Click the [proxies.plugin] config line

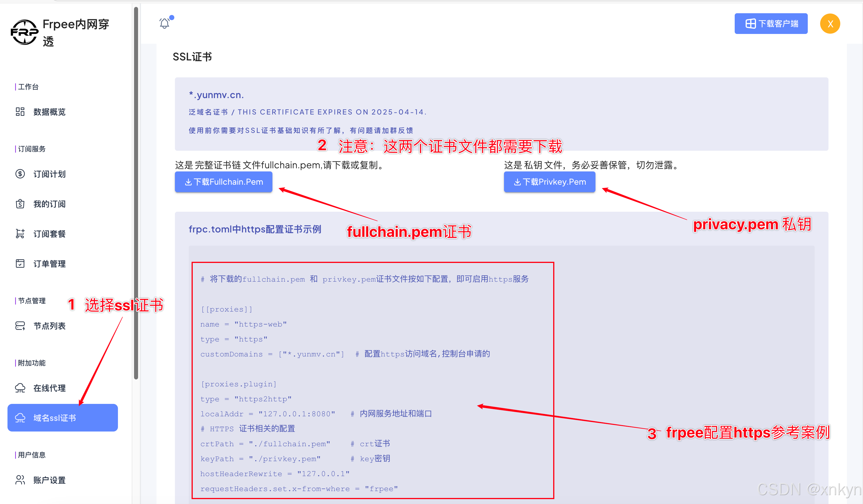click(238, 384)
